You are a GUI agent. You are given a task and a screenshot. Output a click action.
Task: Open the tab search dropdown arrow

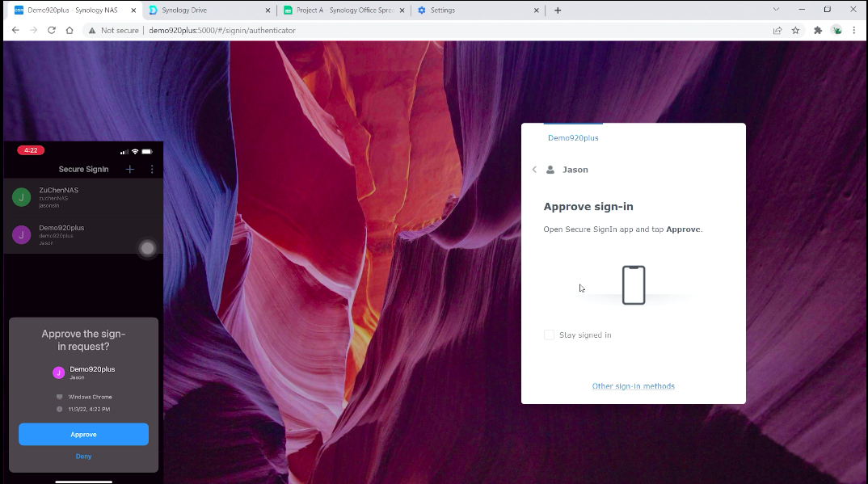pos(776,10)
